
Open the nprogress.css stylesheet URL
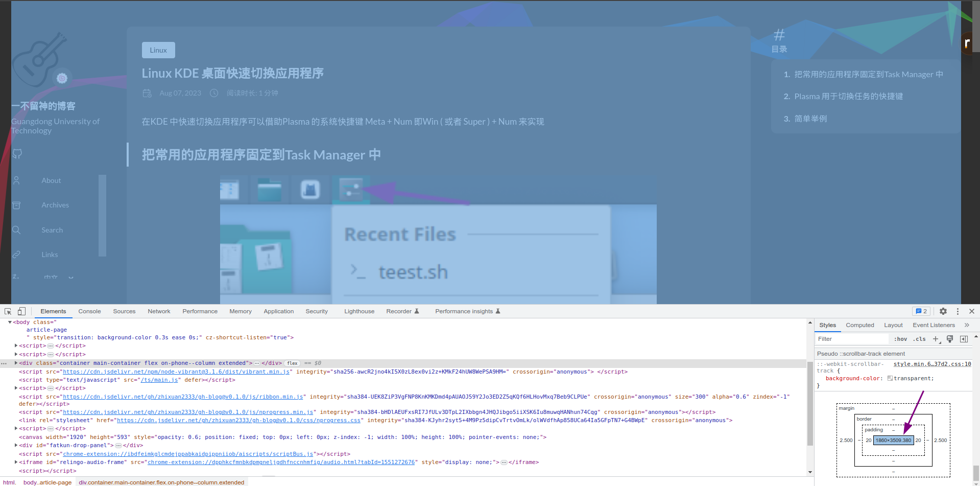point(238,420)
